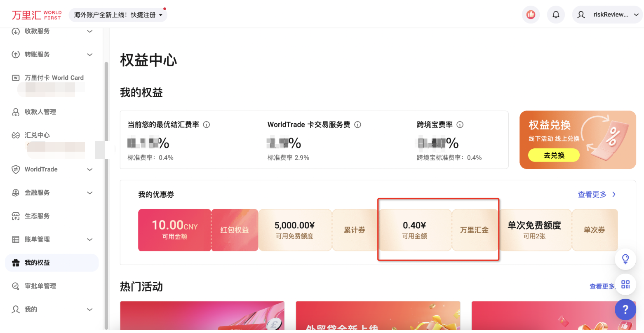The height and width of the screenshot is (333, 644).
Task: Open 万里付卡 World Card menu item
Action: (52, 78)
